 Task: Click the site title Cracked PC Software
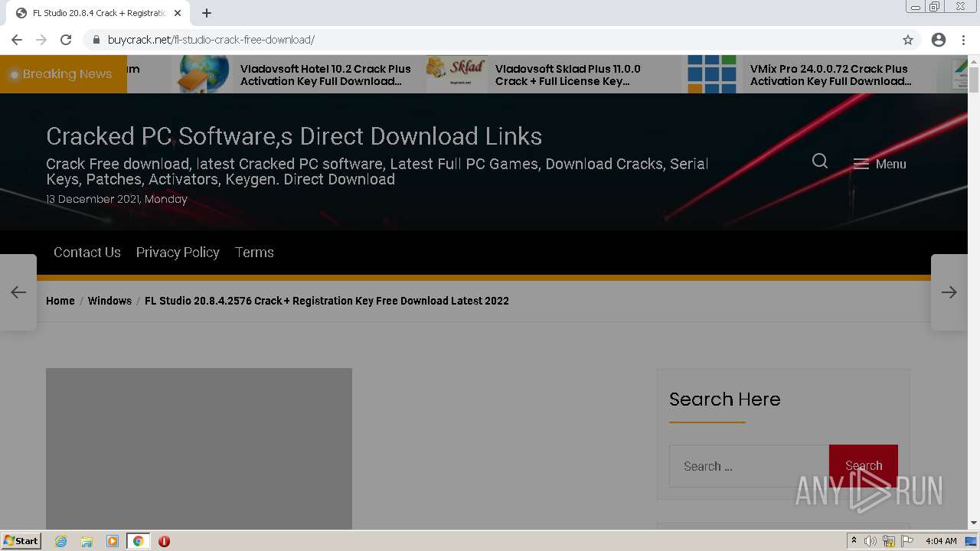click(294, 136)
